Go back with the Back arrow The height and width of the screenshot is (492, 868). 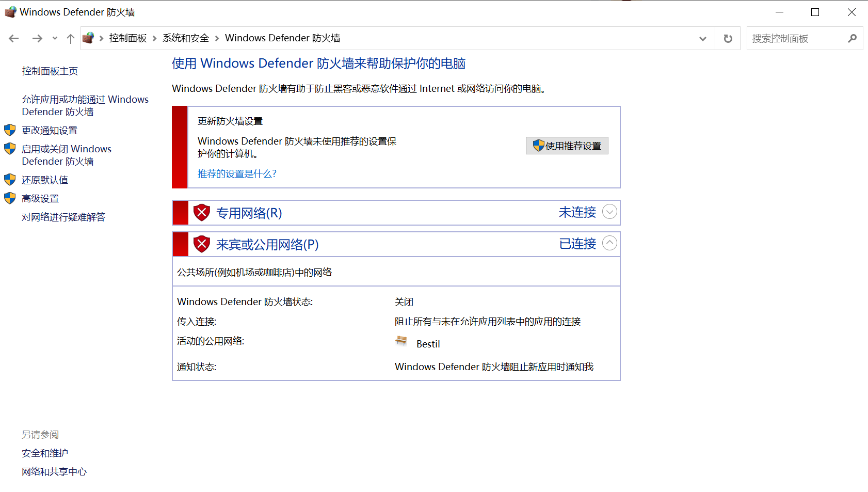coord(14,38)
